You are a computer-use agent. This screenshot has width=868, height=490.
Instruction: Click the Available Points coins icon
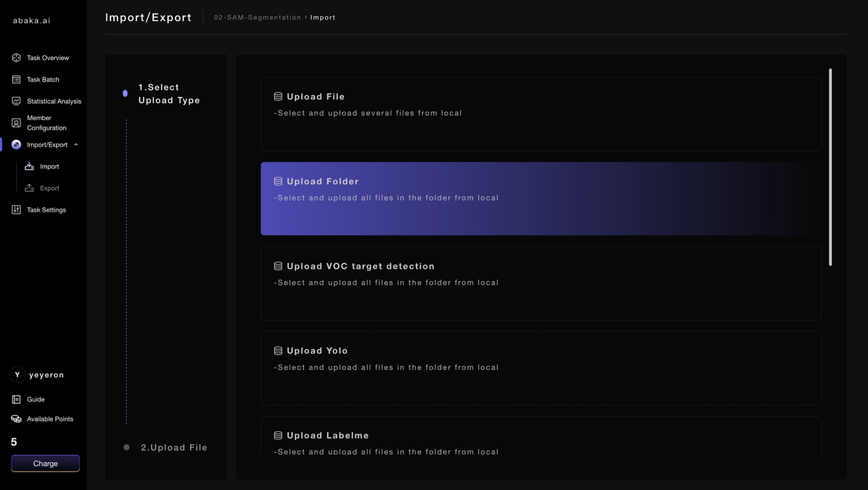click(16, 419)
